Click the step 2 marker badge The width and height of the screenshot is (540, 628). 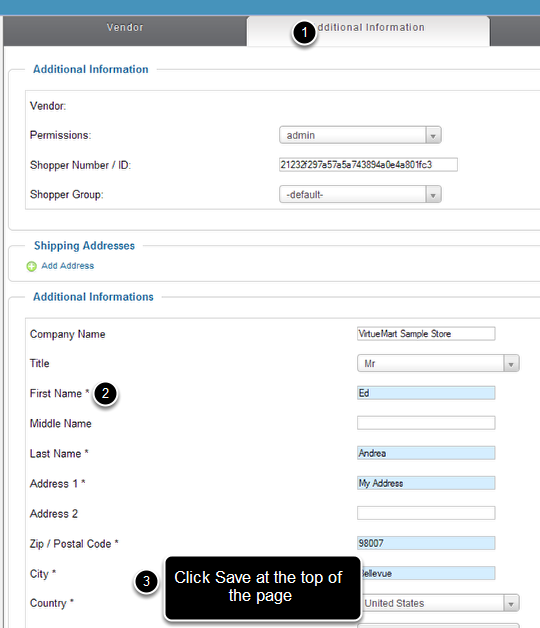(105, 394)
